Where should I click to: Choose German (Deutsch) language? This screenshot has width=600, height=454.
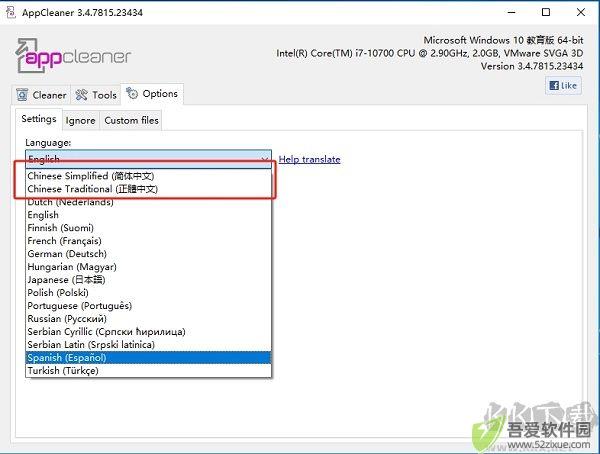148,254
